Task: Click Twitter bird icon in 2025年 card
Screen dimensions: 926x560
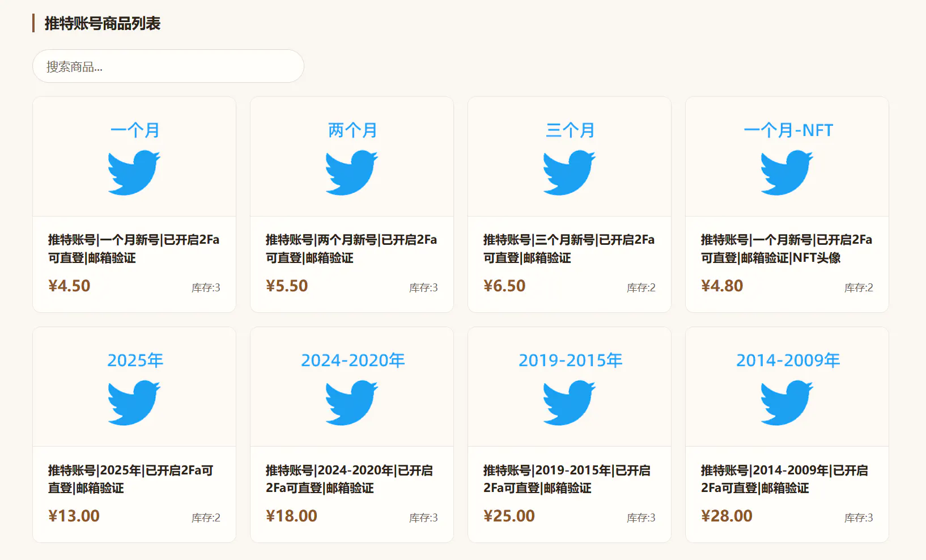Action: point(134,402)
